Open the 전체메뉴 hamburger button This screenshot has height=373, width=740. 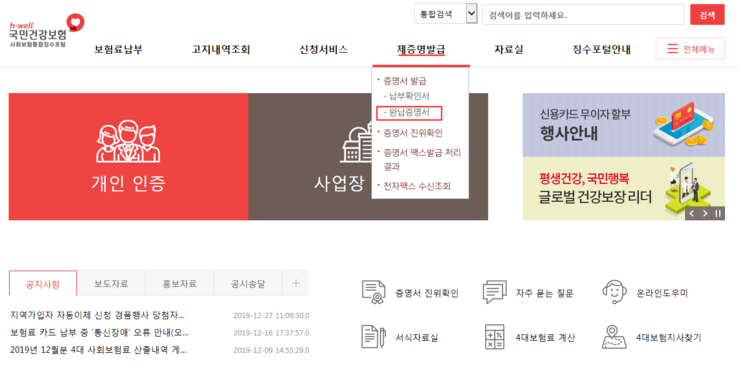pos(690,49)
